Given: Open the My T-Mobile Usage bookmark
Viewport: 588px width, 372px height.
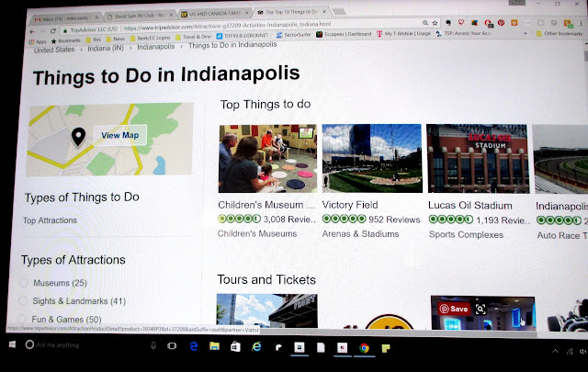Looking at the screenshot, I should [x=403, y=34].
